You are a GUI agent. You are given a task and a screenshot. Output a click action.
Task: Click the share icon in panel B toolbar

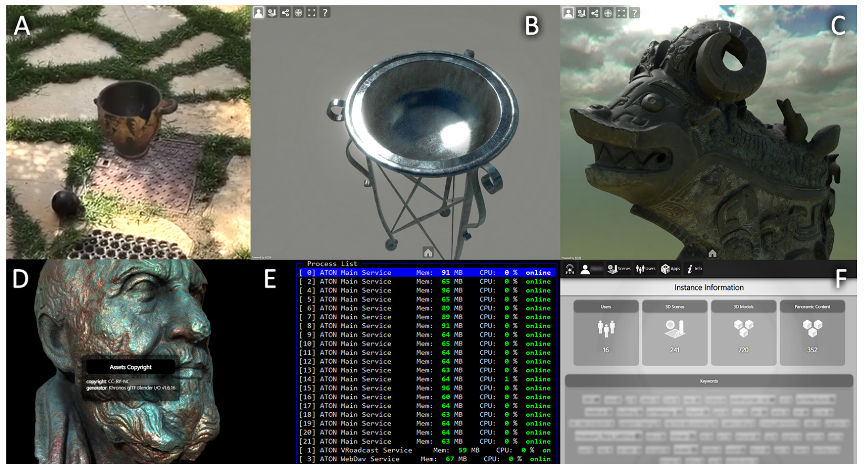pos(285,13)
